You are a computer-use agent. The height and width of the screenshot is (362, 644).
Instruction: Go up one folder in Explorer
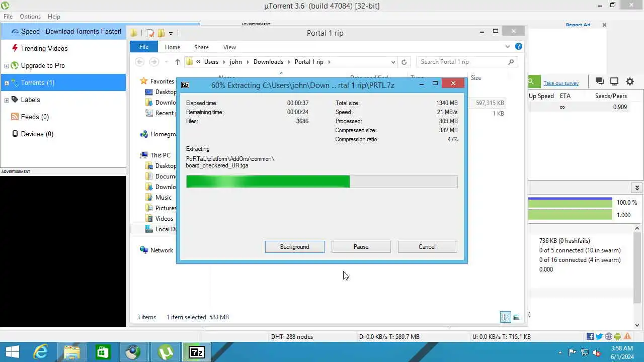click(177, 62)
